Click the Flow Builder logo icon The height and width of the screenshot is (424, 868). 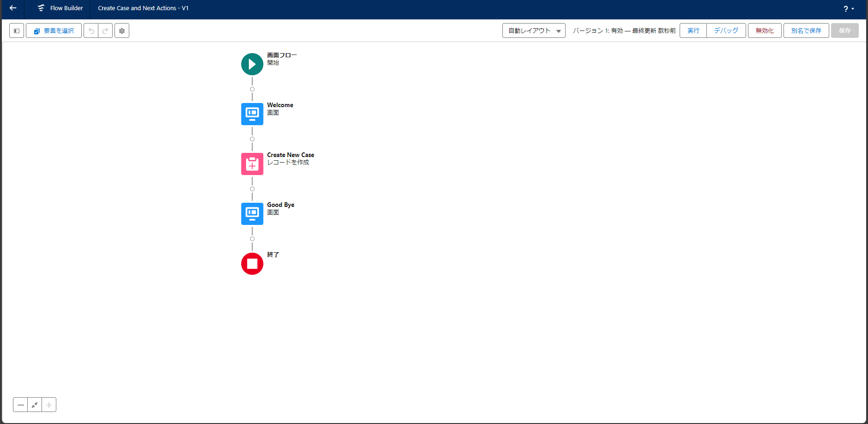[x=41, y=8]
